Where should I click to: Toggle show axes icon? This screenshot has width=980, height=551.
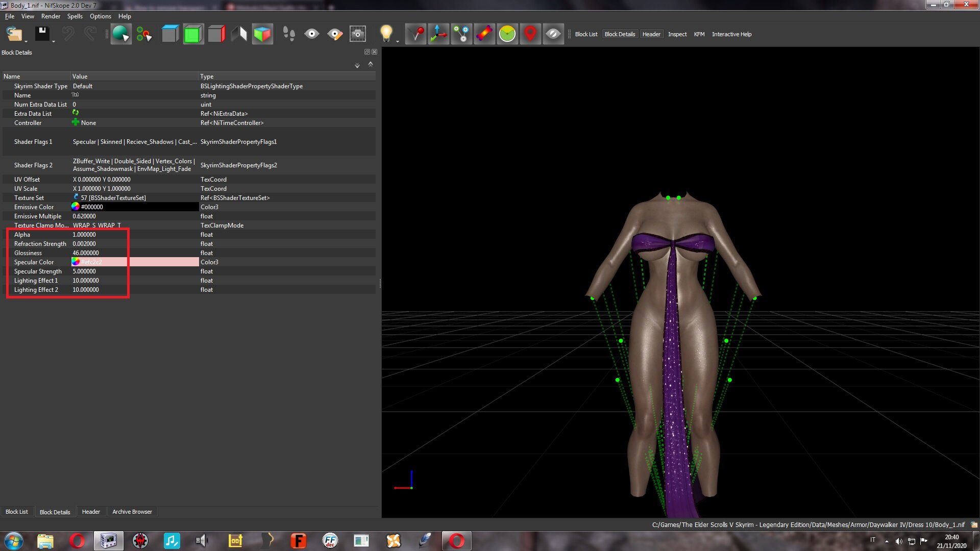(438, 34)
